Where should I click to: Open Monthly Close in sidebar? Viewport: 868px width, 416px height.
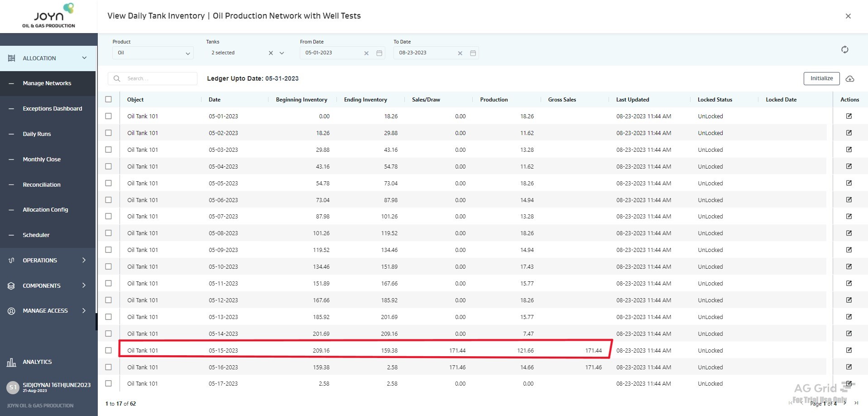(42, 159)
